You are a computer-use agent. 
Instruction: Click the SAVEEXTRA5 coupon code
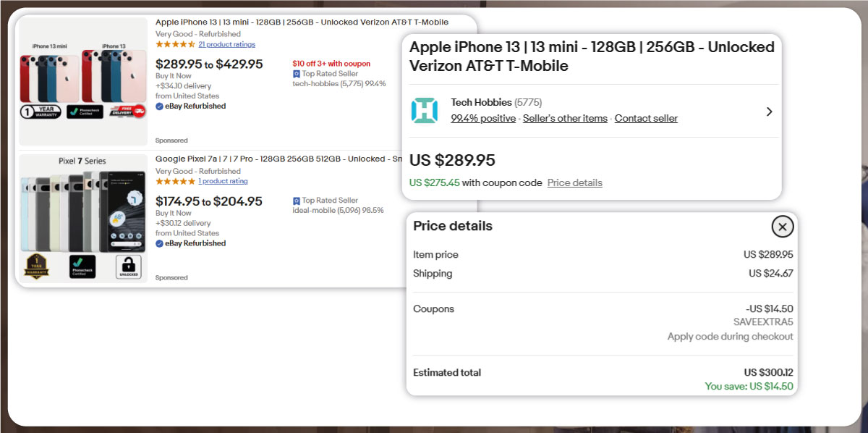tap(763, 322)
